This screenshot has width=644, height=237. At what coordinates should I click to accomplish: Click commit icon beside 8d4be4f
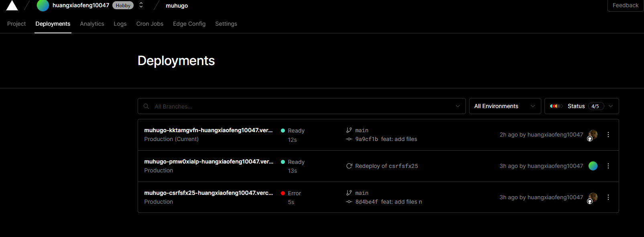[349, 202]
